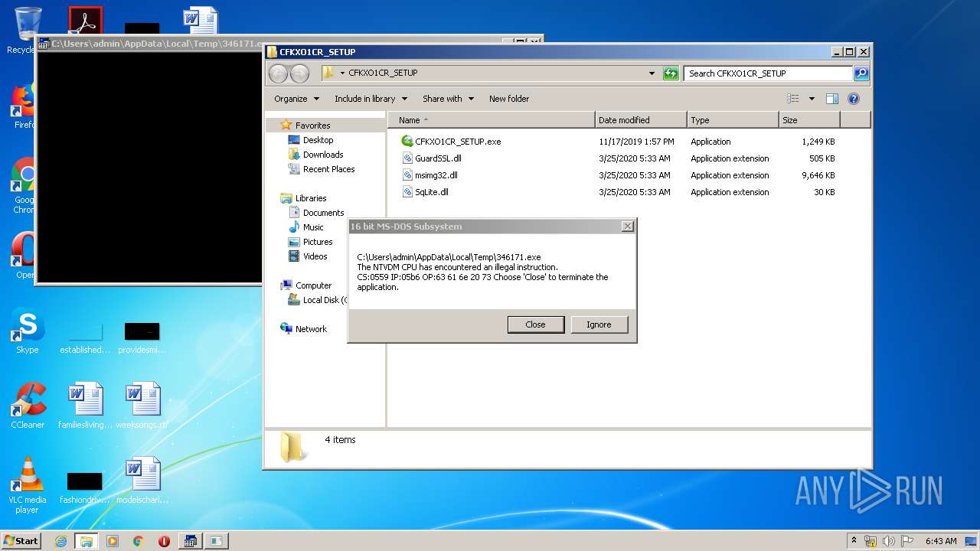Click the volume icon in the system tray
The width and height of the screenshot is (980, 551).
coord(889,541)
